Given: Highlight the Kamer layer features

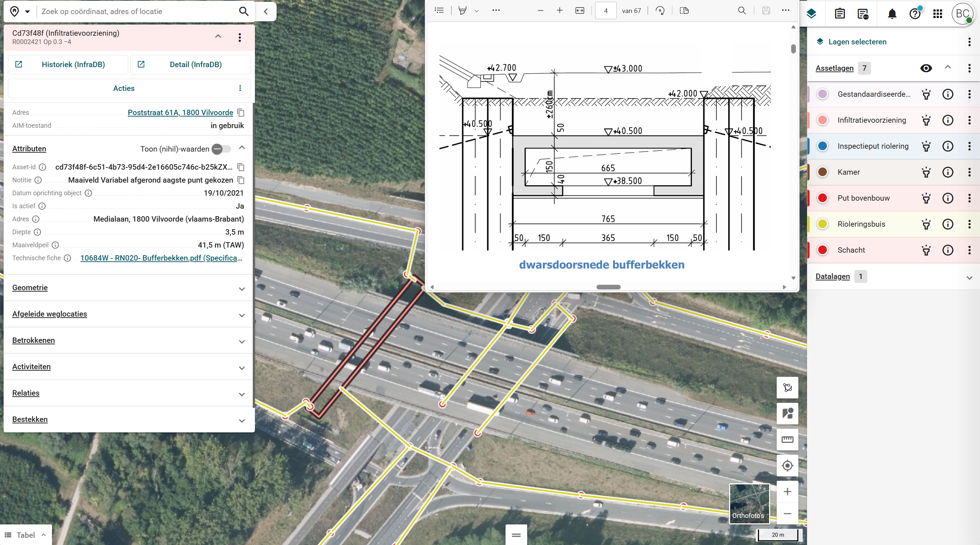Looking at the screenshot, I should 926,172.
